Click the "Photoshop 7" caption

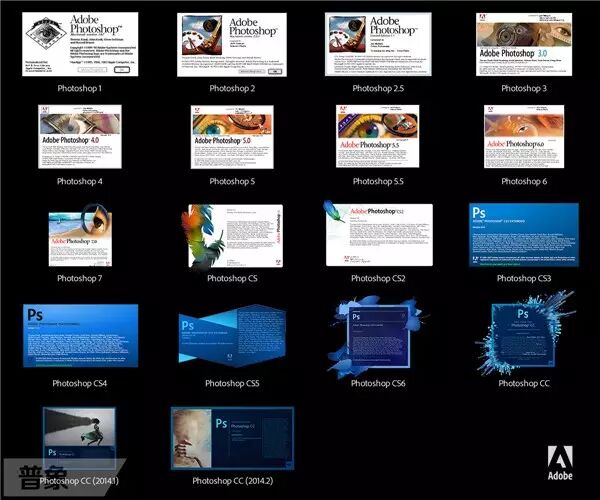pyautogui.click(x=80, y=279)
